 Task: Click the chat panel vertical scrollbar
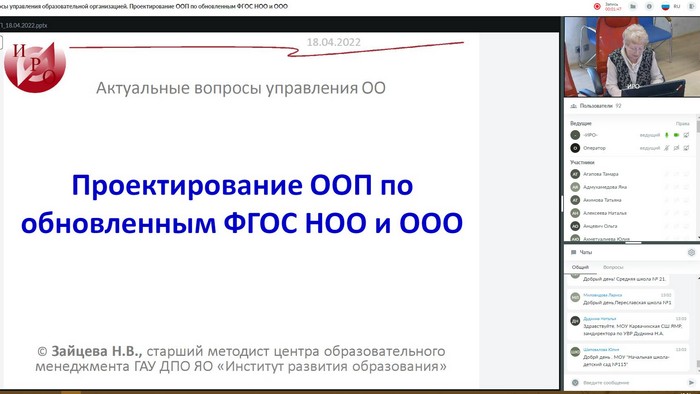(x=698, y=323)
